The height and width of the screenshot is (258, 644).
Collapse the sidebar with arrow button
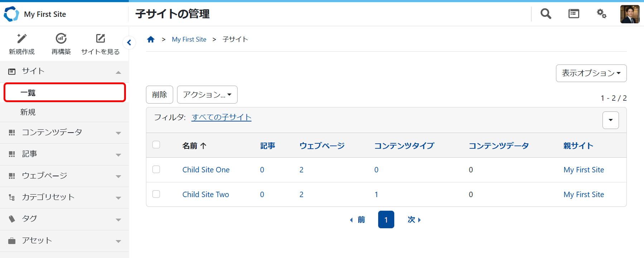coord(129,43)
